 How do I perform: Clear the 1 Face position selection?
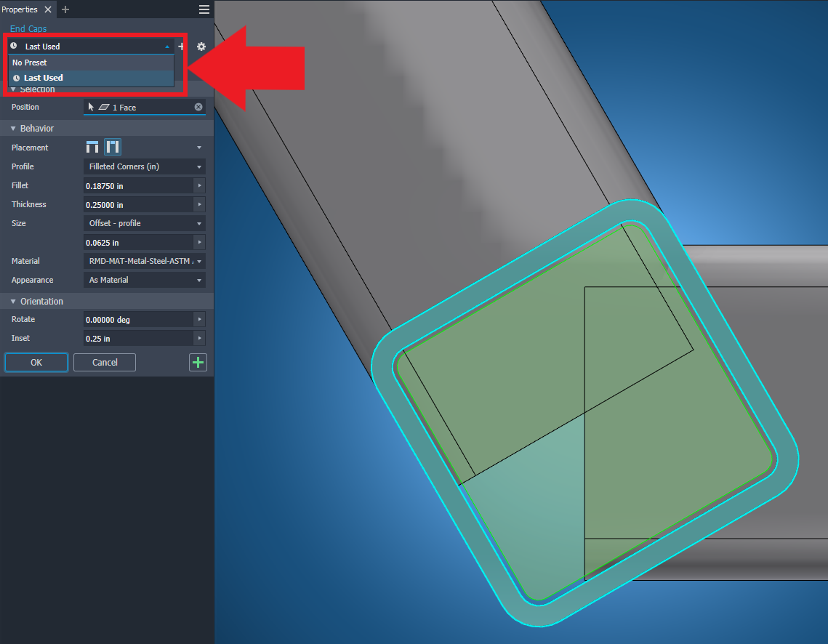(x=197, y=106)
